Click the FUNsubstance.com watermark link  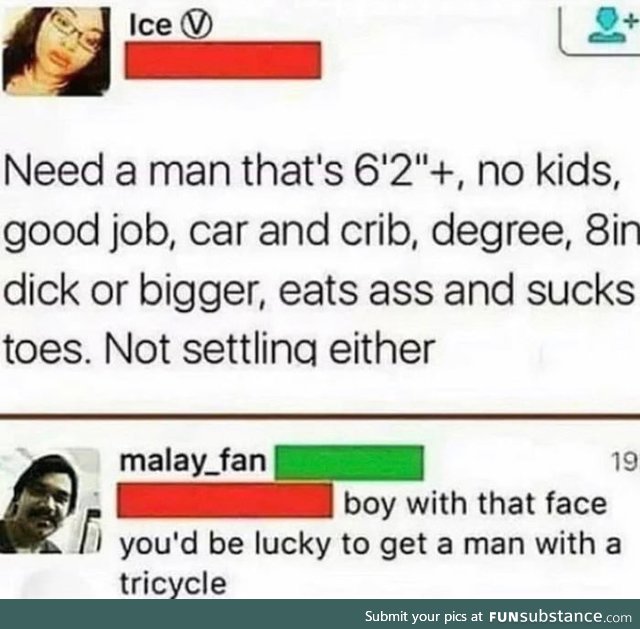tap(560, 616)
